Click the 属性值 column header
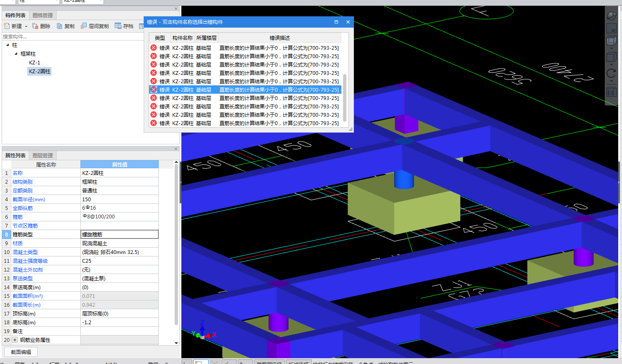This screenshot has width=622, height=364. [119, 164]
